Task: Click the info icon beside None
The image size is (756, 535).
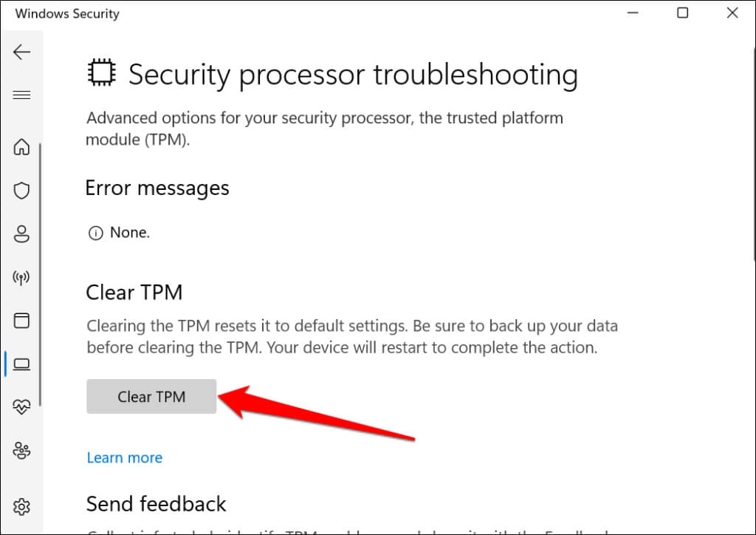Action: click(x=94, y=234)
